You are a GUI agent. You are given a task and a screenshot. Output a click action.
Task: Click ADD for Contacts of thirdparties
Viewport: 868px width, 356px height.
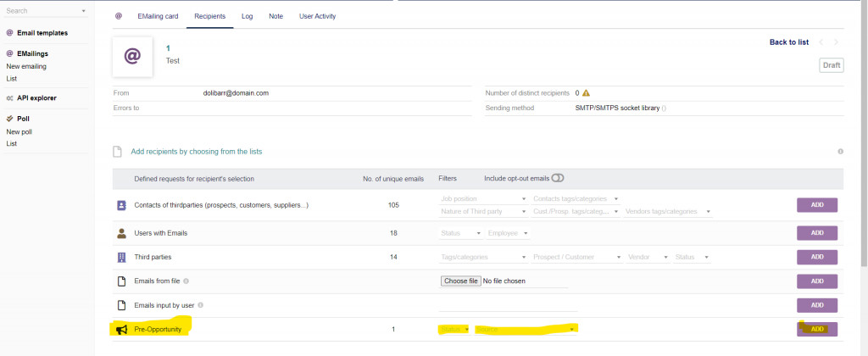coord(817,205)
